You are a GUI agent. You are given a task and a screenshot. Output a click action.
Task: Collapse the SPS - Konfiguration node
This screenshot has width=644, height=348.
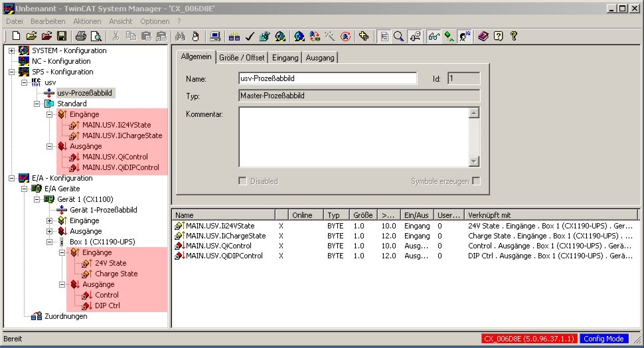[x=11, y=72]
